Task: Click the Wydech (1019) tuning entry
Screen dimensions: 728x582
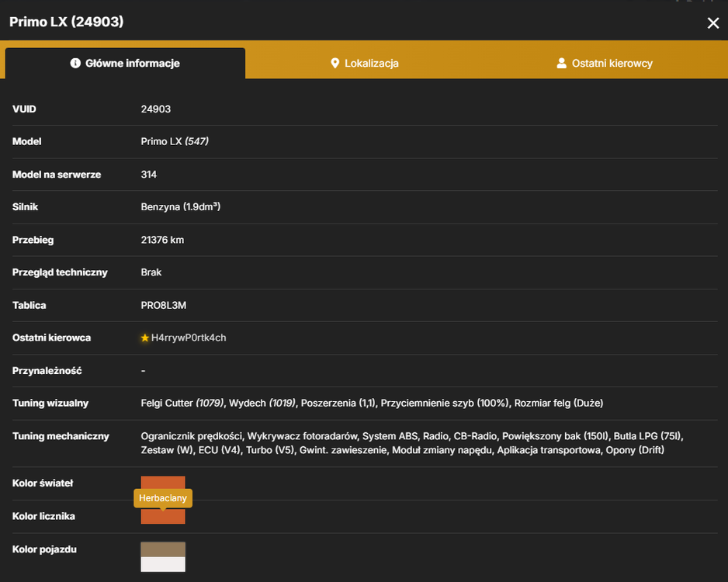Action: point(262,404)
